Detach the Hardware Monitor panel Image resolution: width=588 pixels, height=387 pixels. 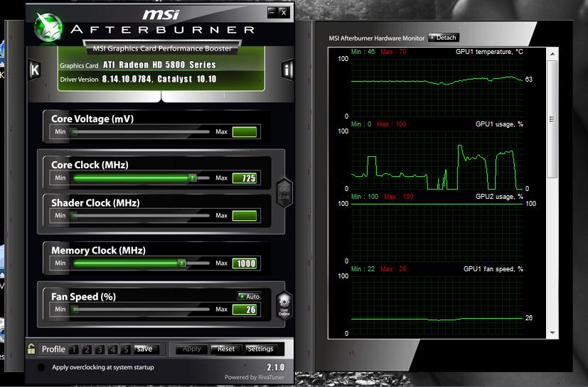(444, 38)
